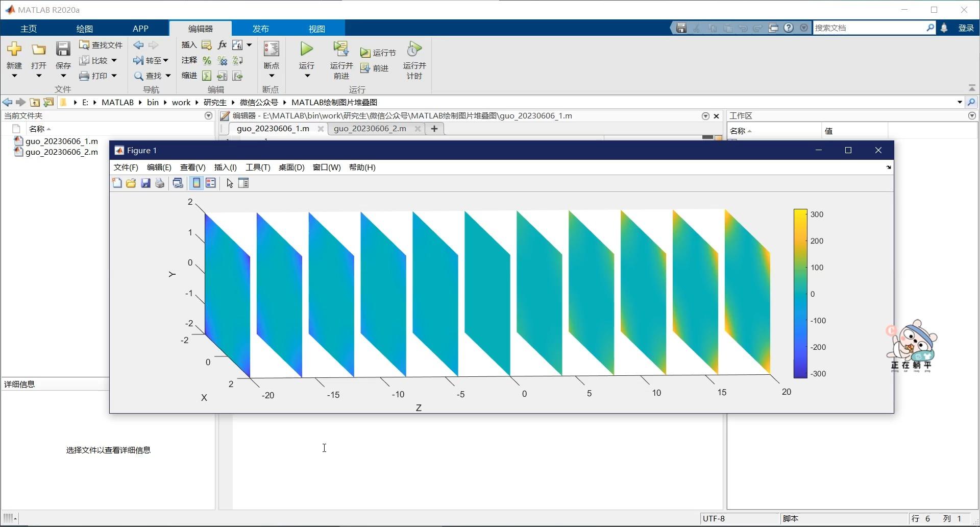
Task: Open the New (新建) dropdown arrow
Action: click(14, 76)
